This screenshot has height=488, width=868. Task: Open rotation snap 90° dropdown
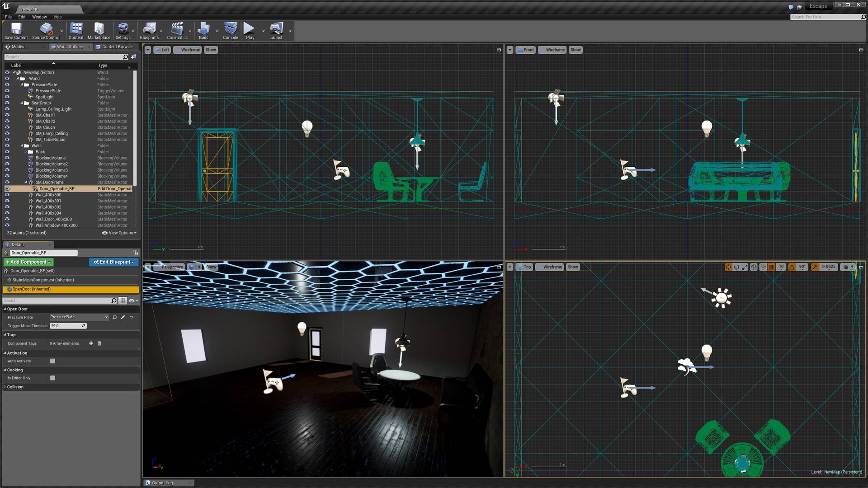pyautogui.click(x=802, y=267)
